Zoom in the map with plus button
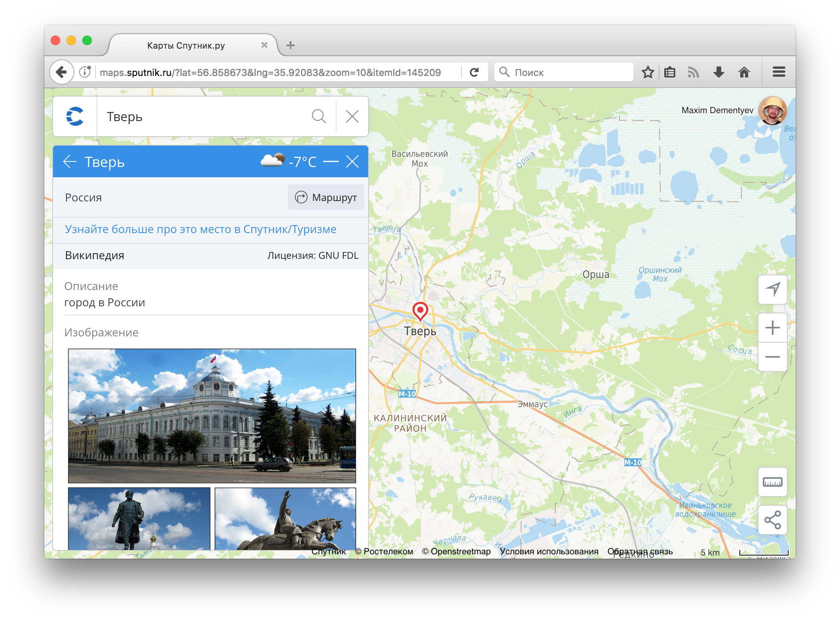Screen dimensions: 840x622 (772, 328)
